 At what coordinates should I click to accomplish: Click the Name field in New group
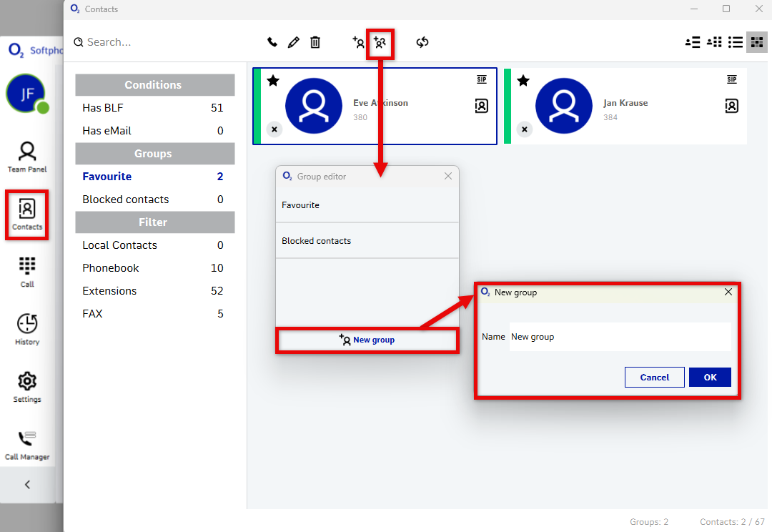click(x=619, y=337)
